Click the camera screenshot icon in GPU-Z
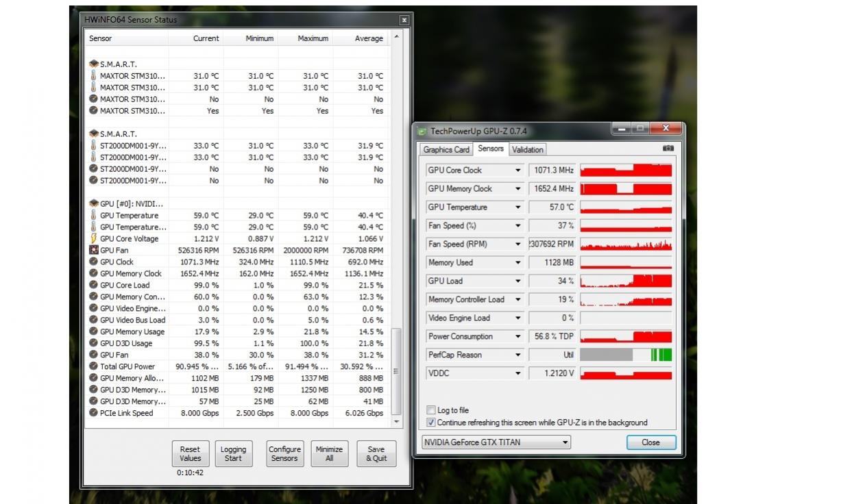 coord(668,149)
